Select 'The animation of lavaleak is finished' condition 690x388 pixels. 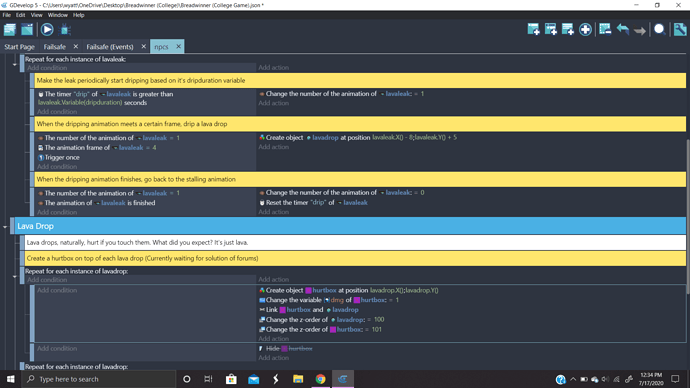click(96, 203)
